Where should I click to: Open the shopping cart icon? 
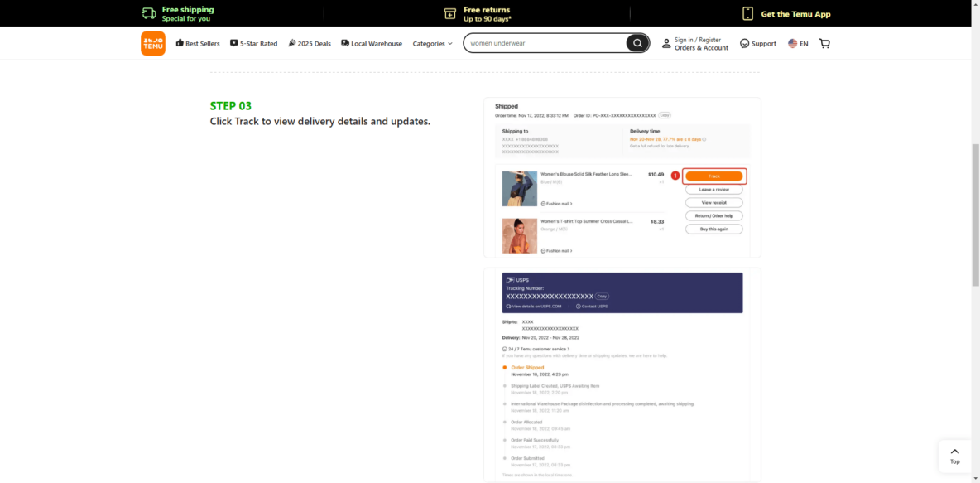824,43
